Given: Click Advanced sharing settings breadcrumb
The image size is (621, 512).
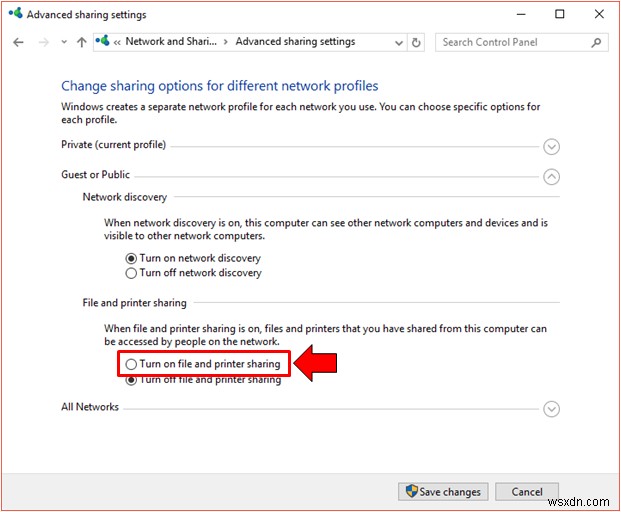Looking at the screenshot, I should pos(295,42).
